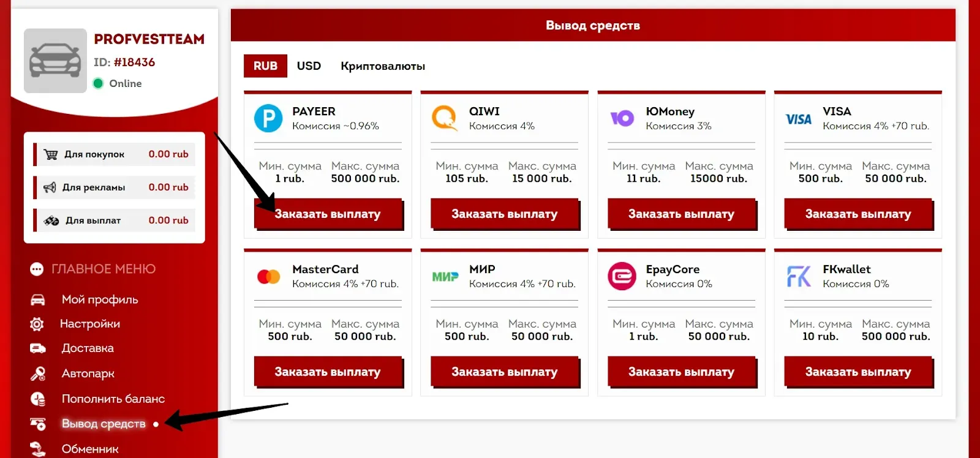
Task: Open 'Настройки' menu item
Action: coord(90,324)
